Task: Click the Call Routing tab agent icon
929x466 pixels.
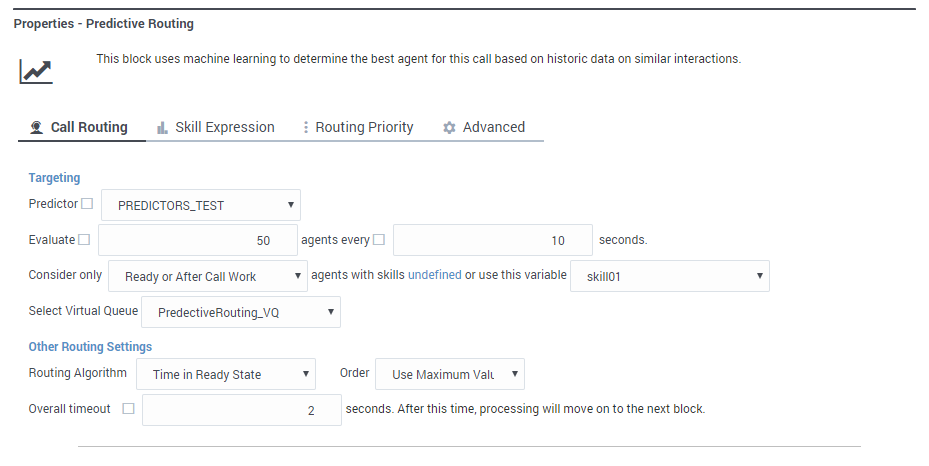Action: click(x=37, y=128)
